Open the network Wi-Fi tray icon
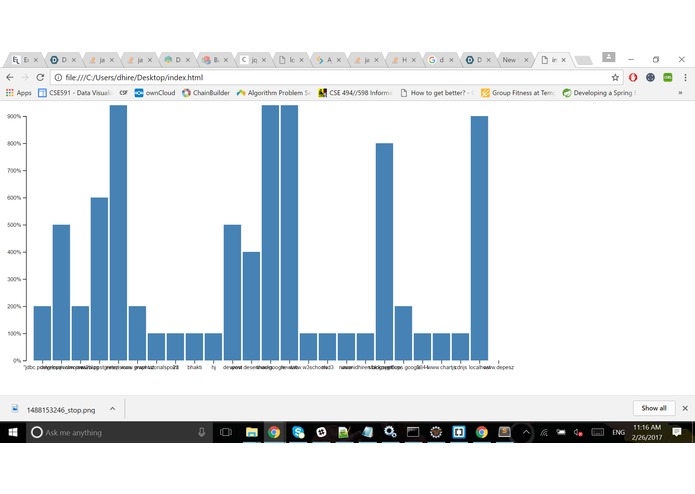695x494 pixels. 544,432
